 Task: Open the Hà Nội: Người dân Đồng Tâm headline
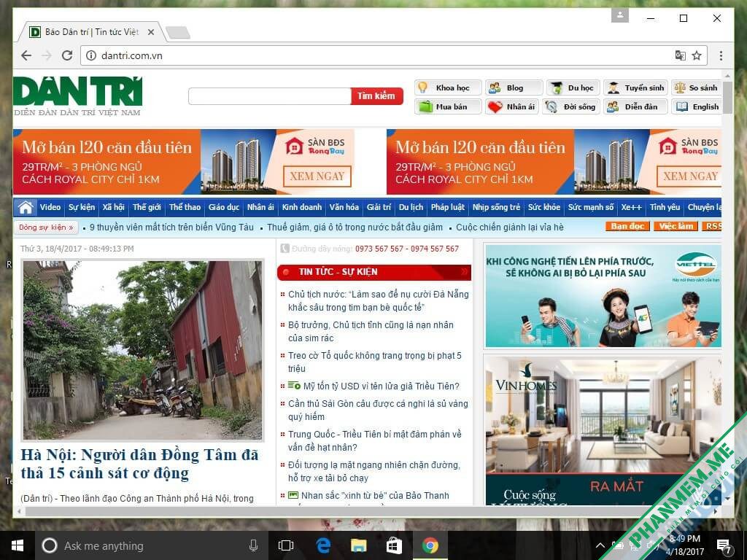point(139,464)
